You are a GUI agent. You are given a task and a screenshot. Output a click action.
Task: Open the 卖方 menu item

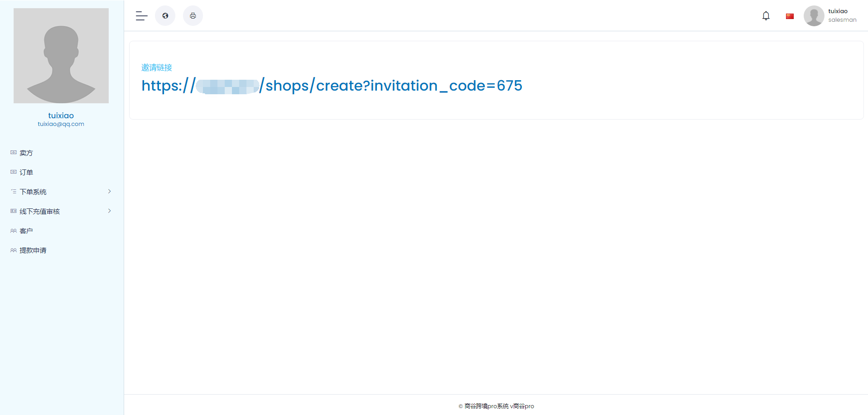coord(26,153)
